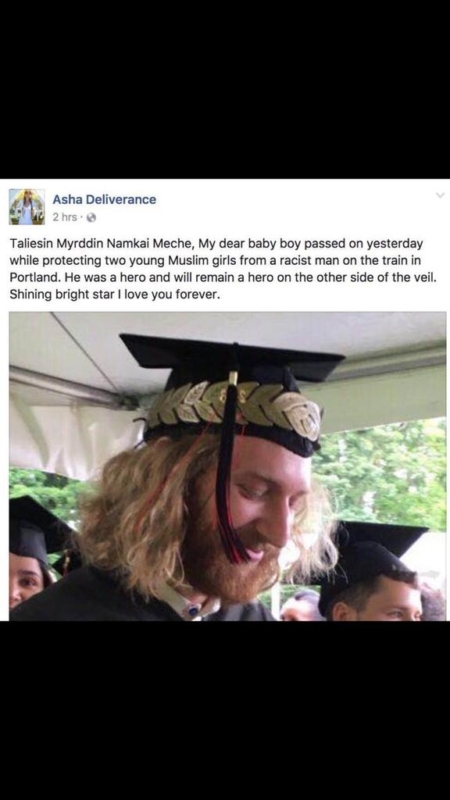This screenshot has height=800, width=450.
Task: Expand the post options chevron
Action: click(440, 195)
